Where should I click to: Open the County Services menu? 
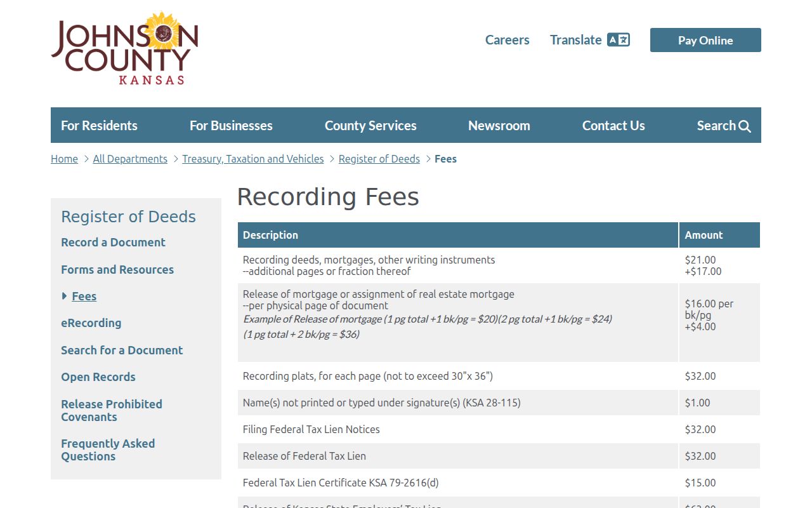pyautogui.click(x=370, y=125)
